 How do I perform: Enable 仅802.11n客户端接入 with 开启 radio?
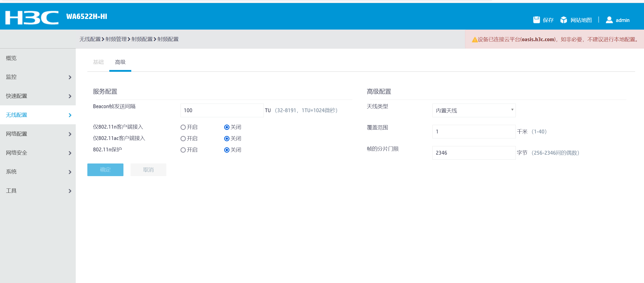pos(183,127)
